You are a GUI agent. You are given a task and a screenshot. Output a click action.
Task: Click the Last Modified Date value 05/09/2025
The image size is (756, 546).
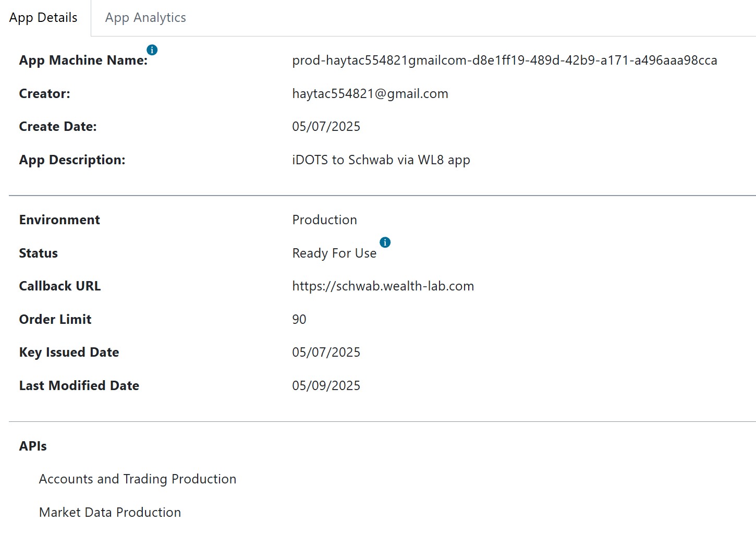(x=326, y=386)
